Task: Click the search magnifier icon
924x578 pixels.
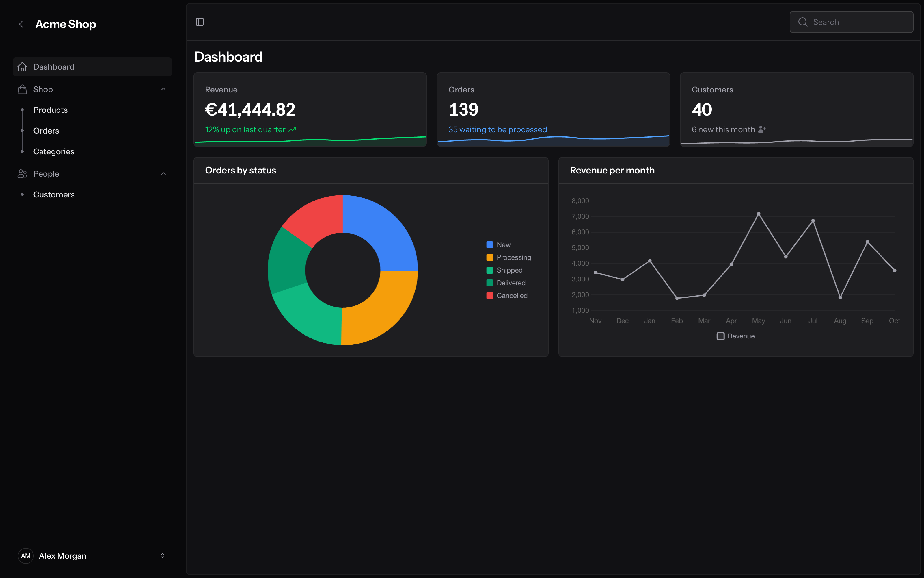Action: coord(803,22)
